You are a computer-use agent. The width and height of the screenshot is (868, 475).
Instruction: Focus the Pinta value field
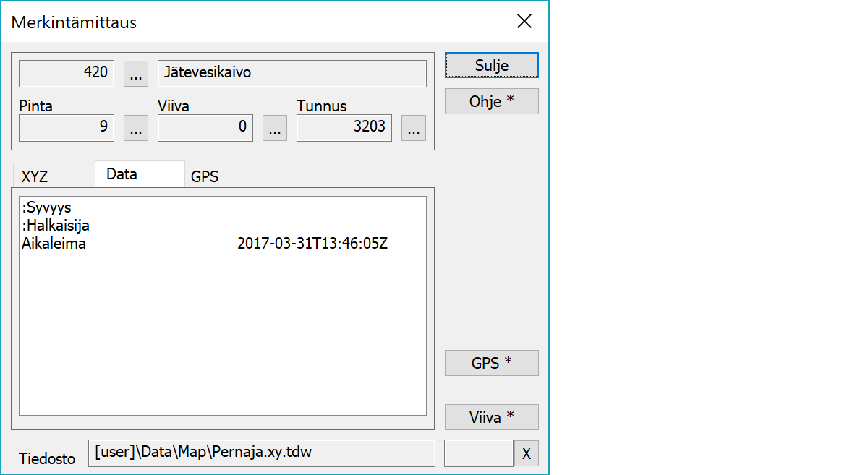point(67,128)
